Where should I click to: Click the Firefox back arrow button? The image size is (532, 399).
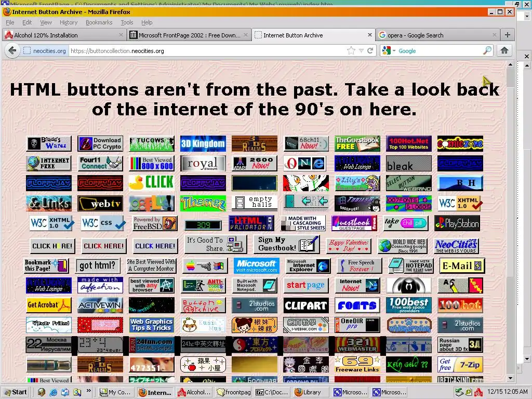pyautogui.click(x=12, y=51)
